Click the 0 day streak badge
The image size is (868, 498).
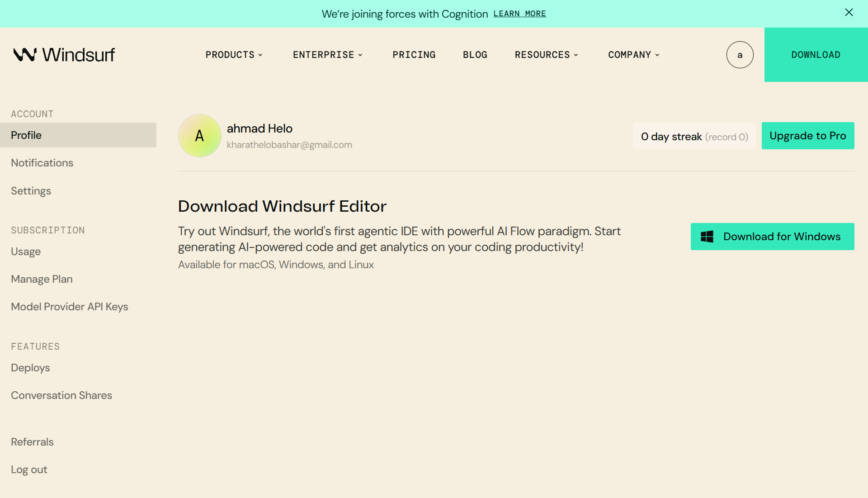point(694,136)
